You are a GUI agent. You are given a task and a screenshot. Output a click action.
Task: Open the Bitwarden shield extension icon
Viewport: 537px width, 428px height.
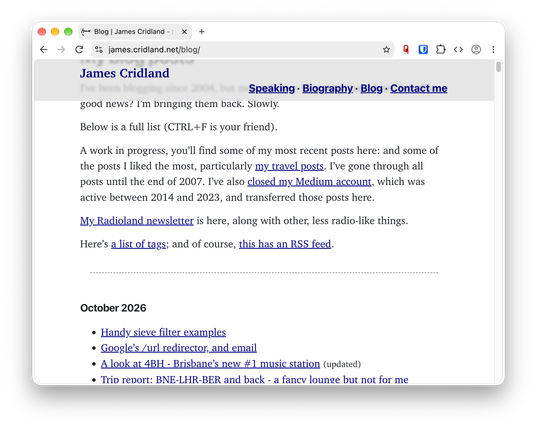[423, 50]
